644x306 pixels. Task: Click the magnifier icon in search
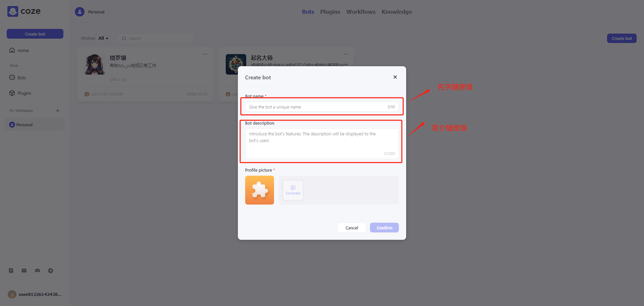124,38
